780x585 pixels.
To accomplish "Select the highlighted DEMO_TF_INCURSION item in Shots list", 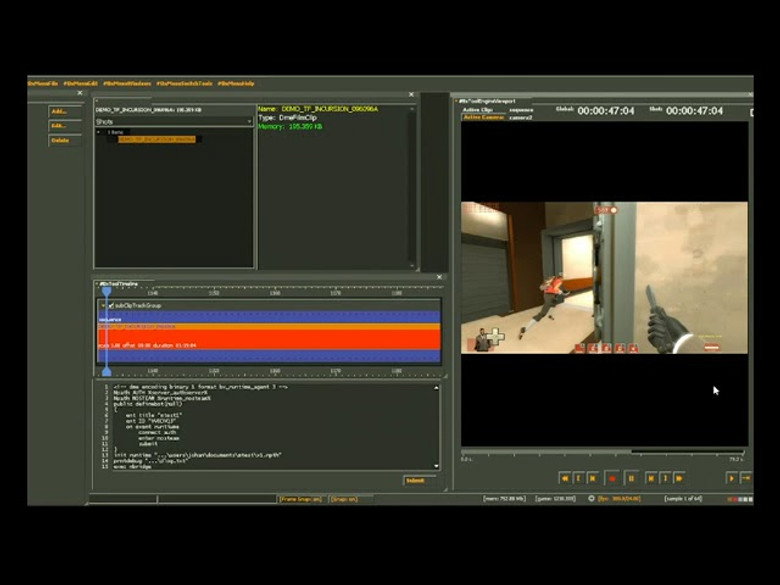I will point(157,139).
